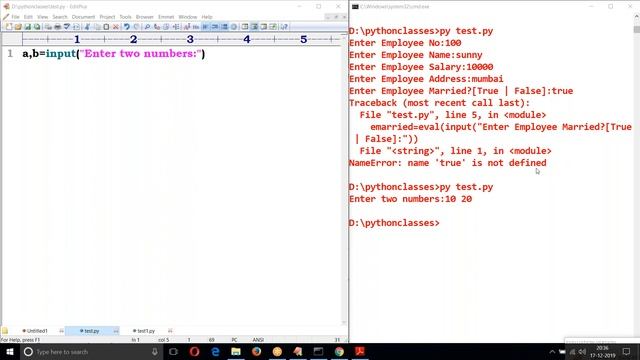Click the Replace icon next to Find
This screenshot has height=360, width=640.
coord(157,27)
